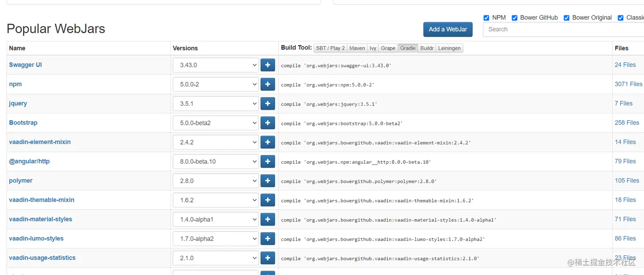Click the plus icon in the vaadin-themable-mixin row
Screen dimensions: 644x275
(x=267, y=200)
